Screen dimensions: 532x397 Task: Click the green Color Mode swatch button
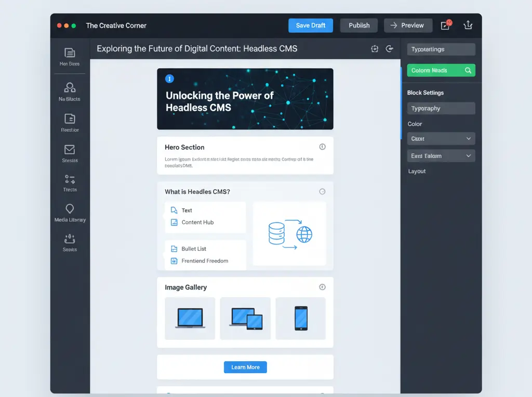coord(441,70)
